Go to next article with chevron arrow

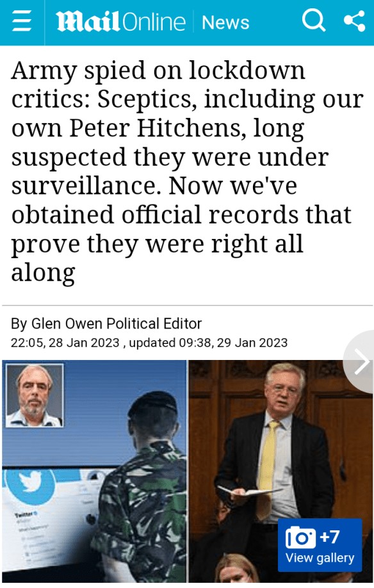[361, 362]
